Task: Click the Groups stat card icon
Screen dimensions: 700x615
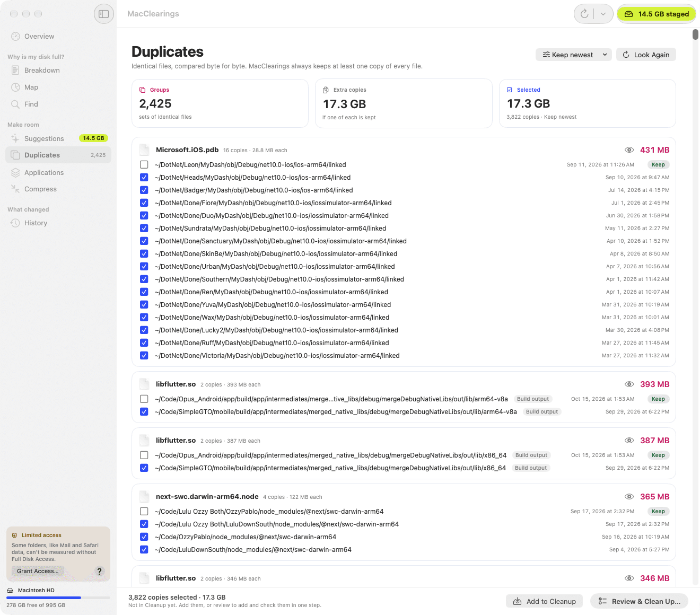Action: pyautogui.click(x=143, y=90)
